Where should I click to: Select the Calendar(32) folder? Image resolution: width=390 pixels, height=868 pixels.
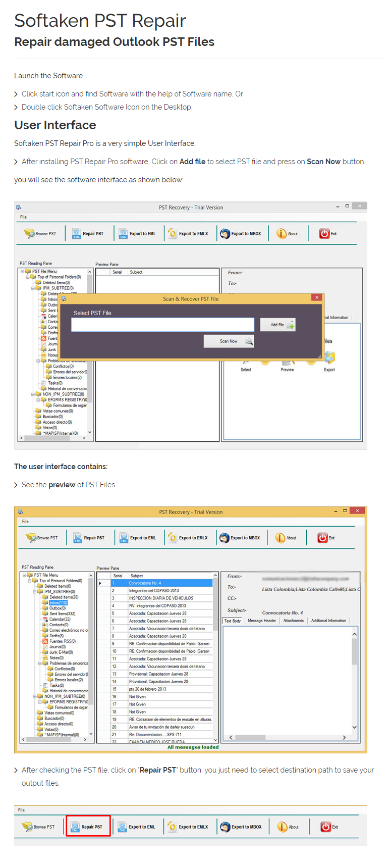pyautogui.click(x=60, y=620)
